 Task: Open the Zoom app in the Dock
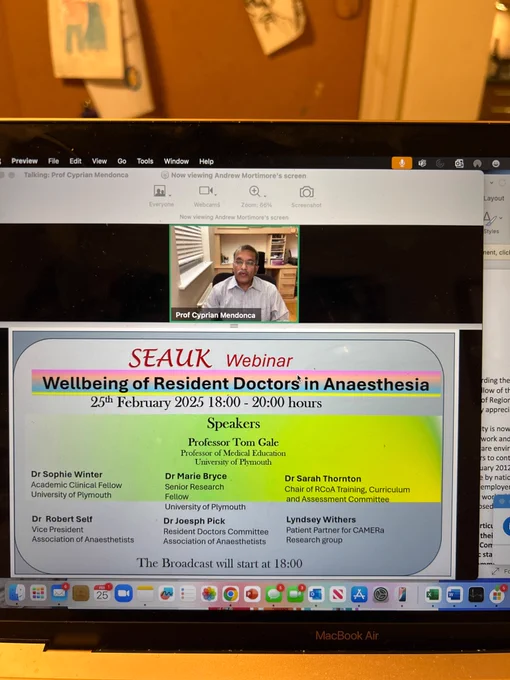pyautogui.click(x=124, y=593)
